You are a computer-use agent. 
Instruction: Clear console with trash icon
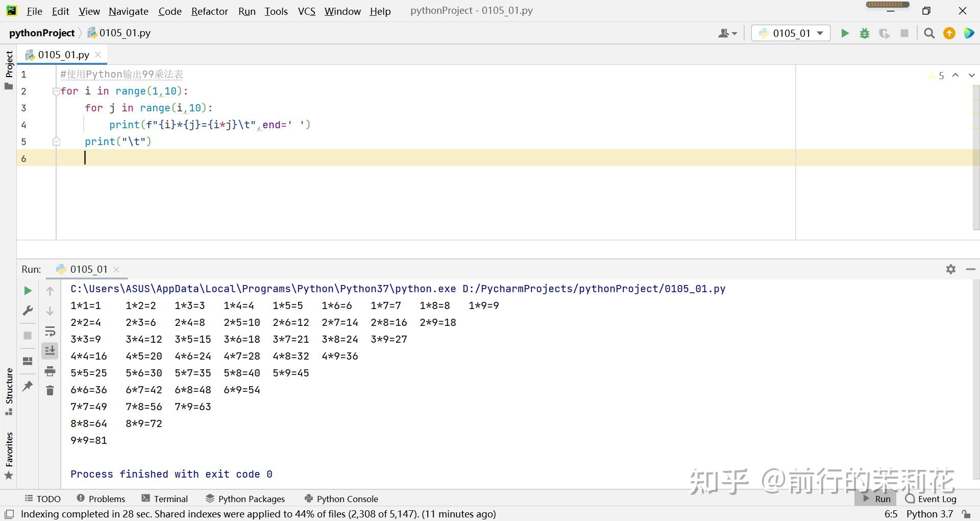pos(50,391)
